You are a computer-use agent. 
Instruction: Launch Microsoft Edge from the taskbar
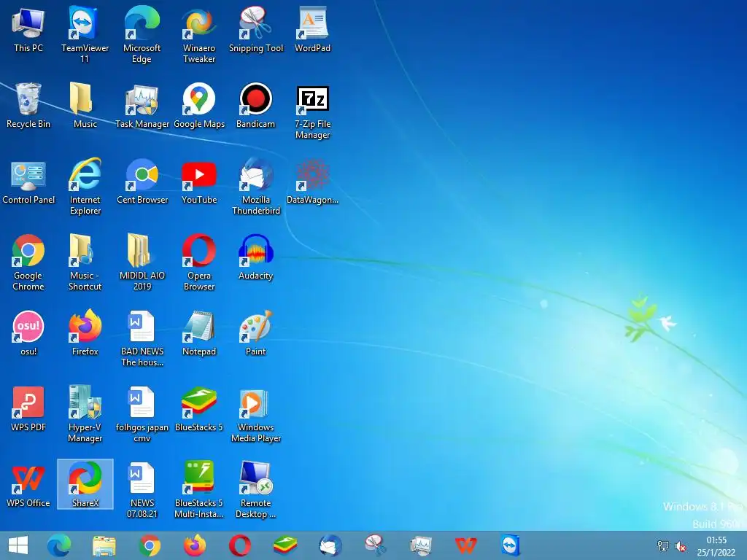pyautogui.click(x=59, y=545)
